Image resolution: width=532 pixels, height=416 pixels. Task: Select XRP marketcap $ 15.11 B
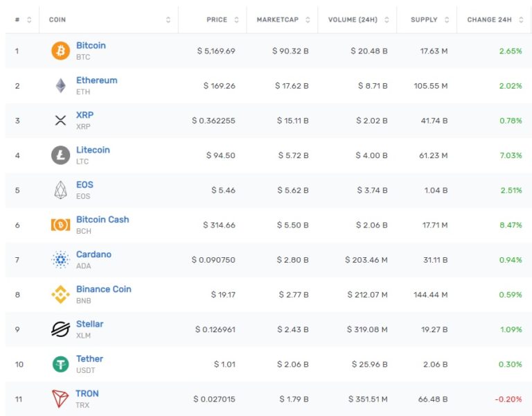(x=292, y=121)
